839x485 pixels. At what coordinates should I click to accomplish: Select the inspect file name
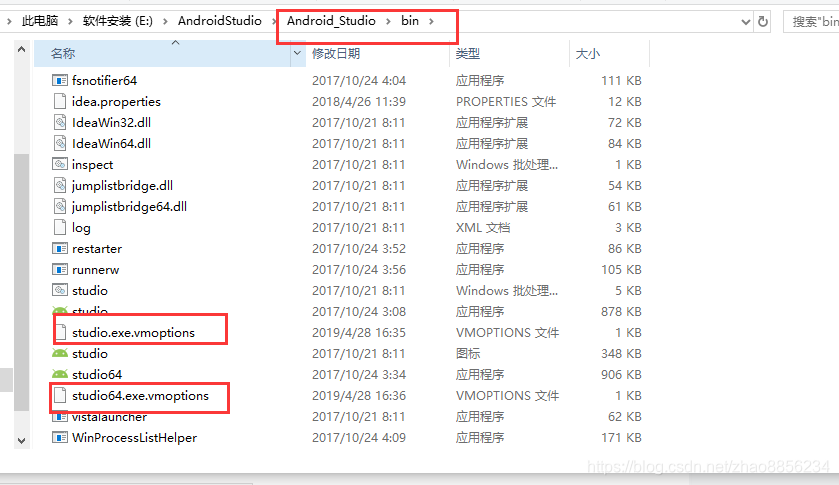93,164
